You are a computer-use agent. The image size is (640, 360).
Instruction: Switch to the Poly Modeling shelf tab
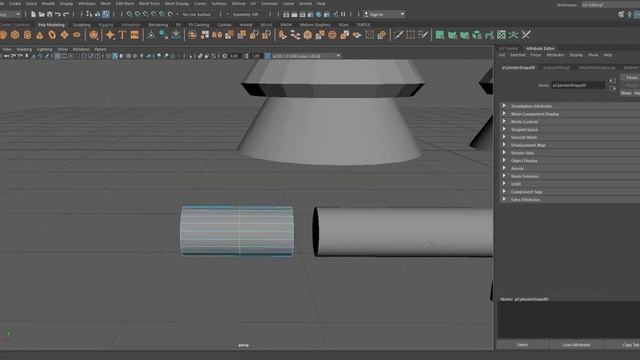click(51, 25)
